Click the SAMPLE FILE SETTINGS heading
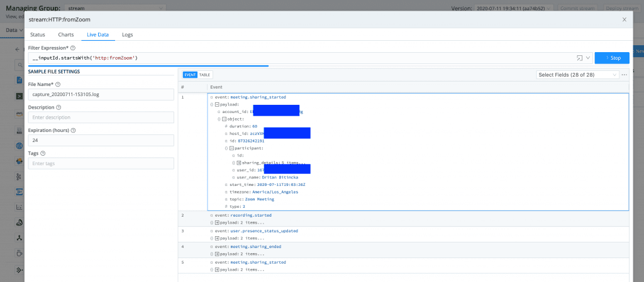 54,72
